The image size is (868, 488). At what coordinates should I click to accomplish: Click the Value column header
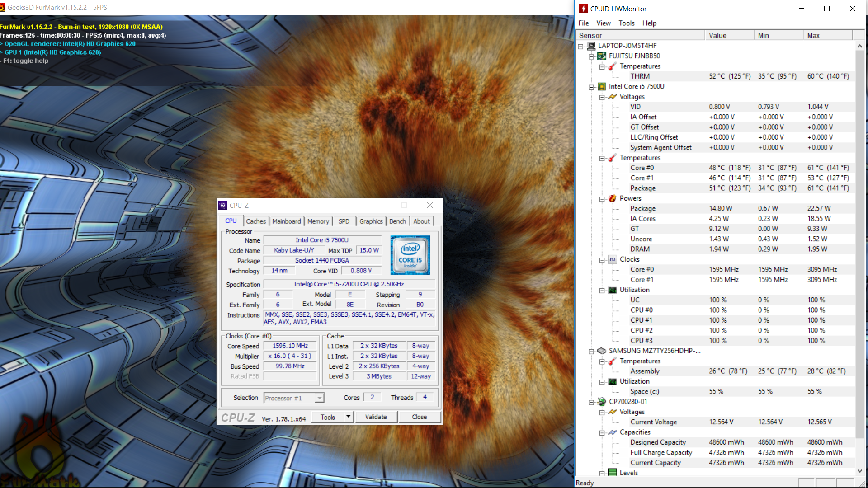click(729, 35)
